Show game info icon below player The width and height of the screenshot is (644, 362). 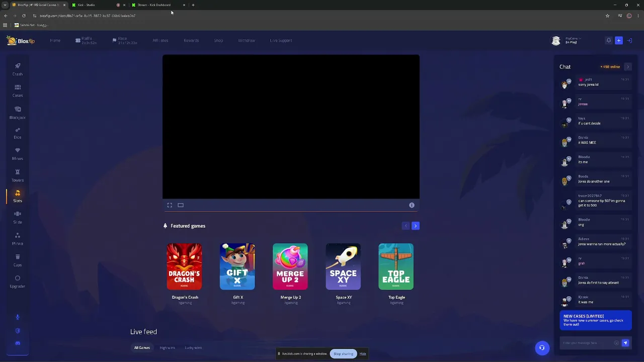pos(412,205)
